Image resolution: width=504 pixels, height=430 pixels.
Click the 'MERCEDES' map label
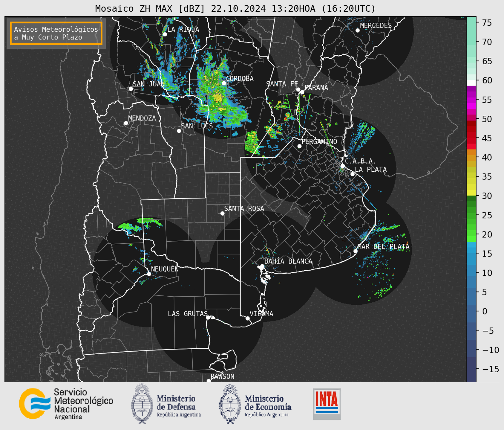point(376,25)
